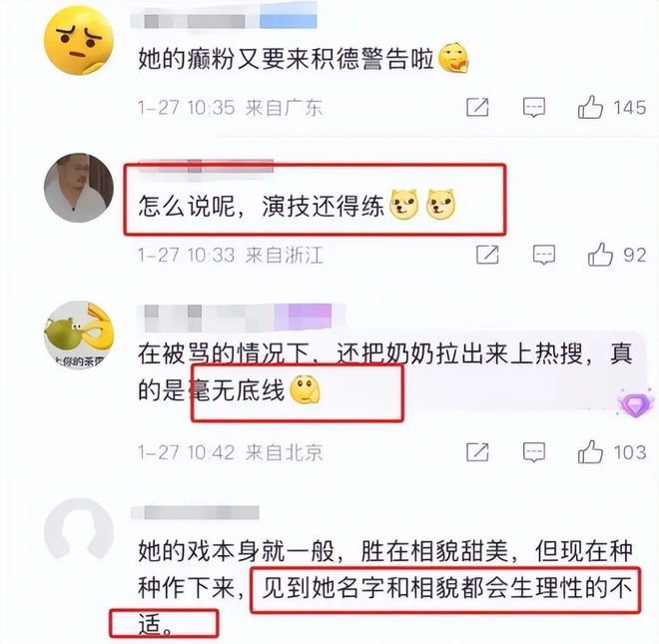Reply to the 10:35 Guangdong comment
This screenshot has height=644, width=659.
534,108
